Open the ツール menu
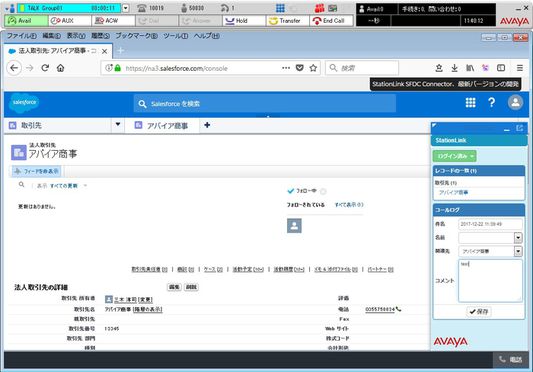 point(175,35)
